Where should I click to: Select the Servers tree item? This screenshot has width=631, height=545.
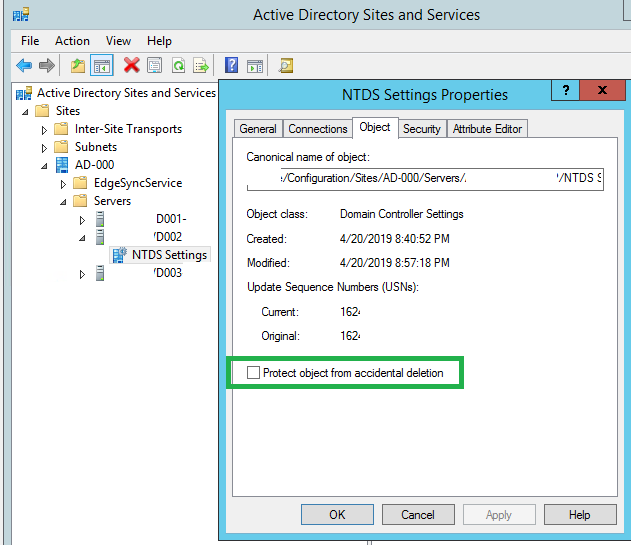pos(112,201)
